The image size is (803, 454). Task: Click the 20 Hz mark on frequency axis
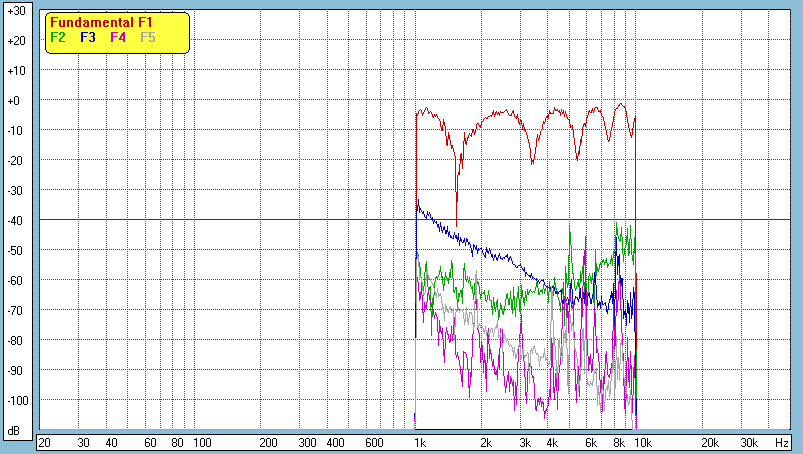44,442
